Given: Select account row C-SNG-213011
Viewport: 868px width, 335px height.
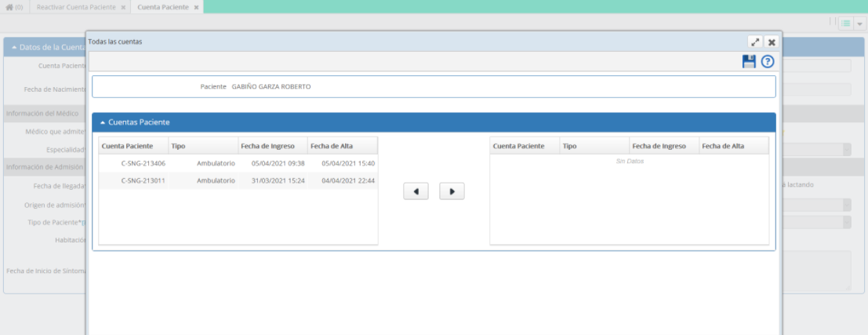Looking at the screenshot, I should click(x=238, y=180).
